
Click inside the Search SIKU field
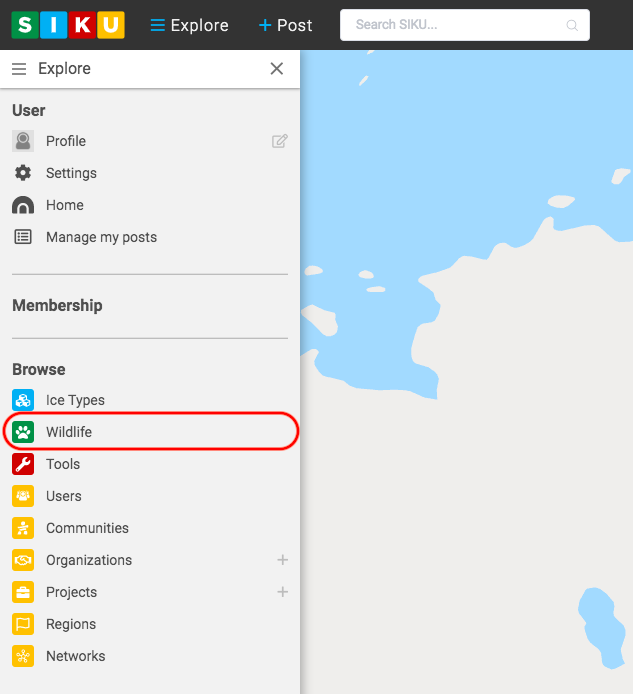click(455, 25)
